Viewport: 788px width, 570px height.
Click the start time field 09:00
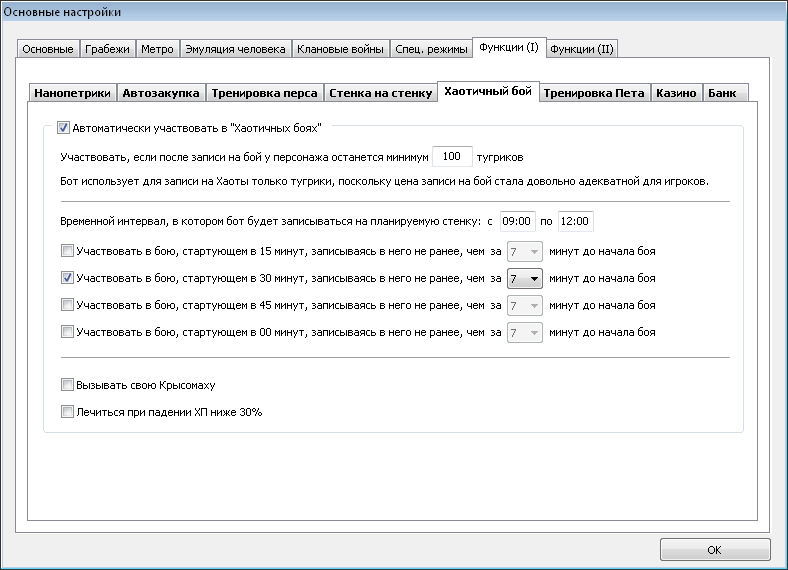coord(517,221)
